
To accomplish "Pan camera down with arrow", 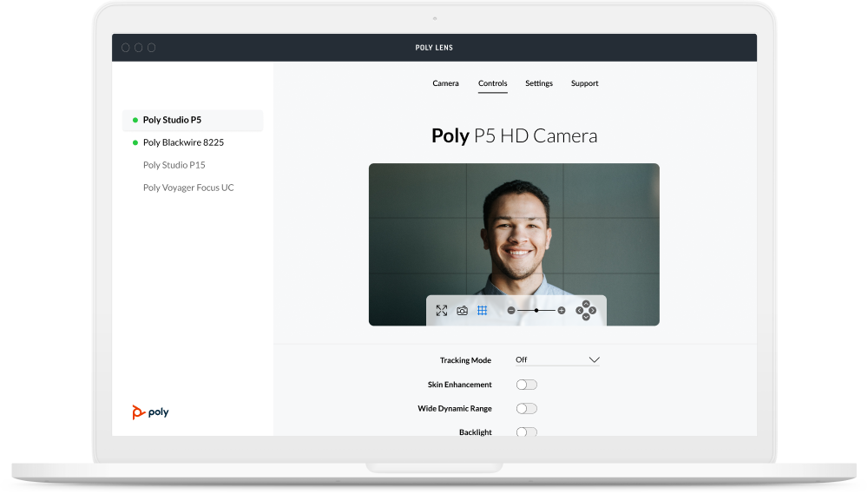I will 586,318.
